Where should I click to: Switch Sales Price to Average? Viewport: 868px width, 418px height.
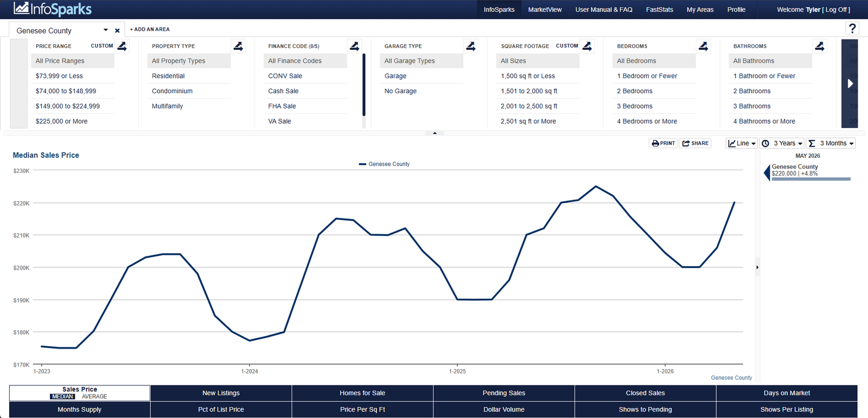coord(94,397)
